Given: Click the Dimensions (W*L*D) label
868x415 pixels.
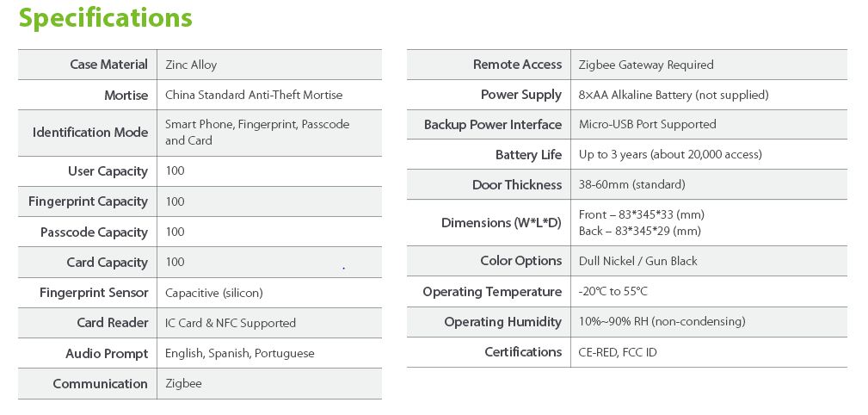Looking at the screenshot, I should pyautogui.click(x=501, y=223).
